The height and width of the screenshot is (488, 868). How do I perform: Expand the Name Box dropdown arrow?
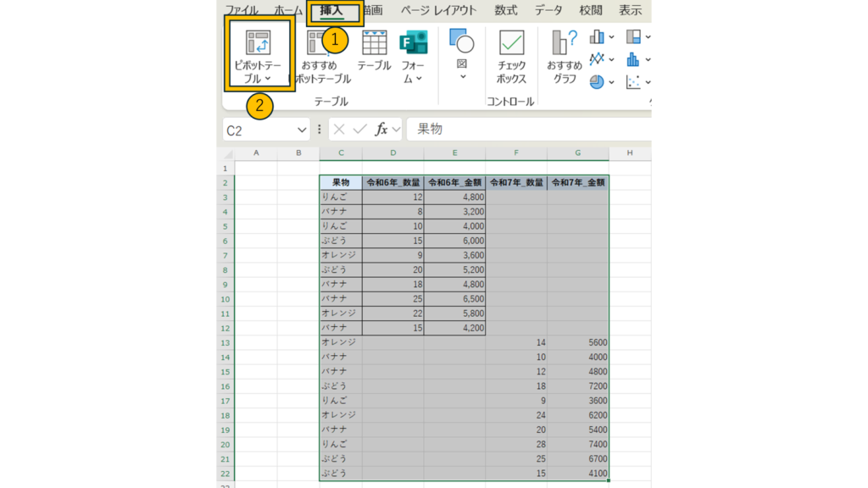tap(302, 130)
